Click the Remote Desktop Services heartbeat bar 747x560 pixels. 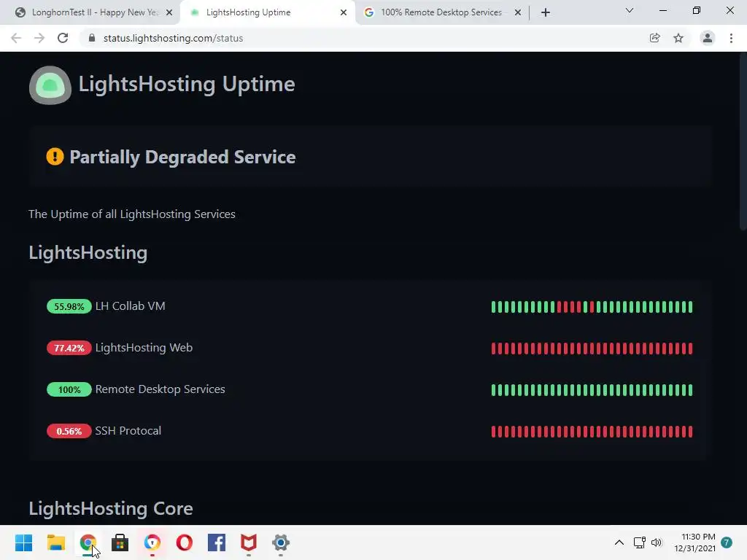coord(592,390)
